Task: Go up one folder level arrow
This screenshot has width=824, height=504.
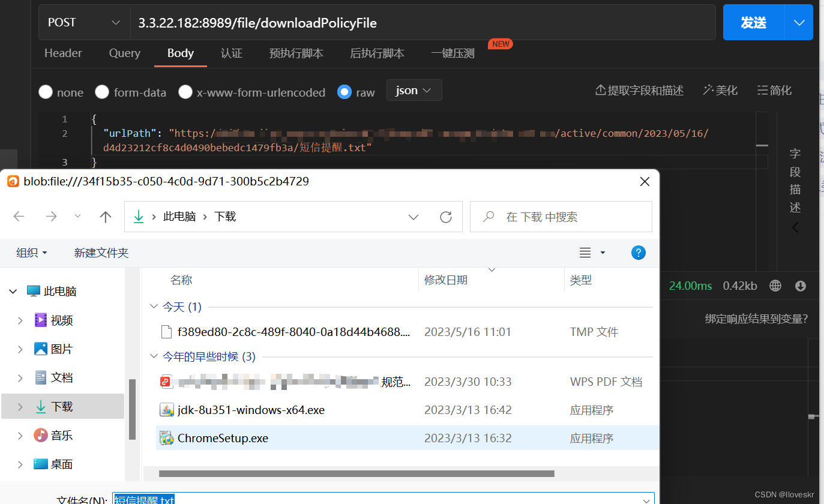Action: pyautogui.click(x=106, y=217)
